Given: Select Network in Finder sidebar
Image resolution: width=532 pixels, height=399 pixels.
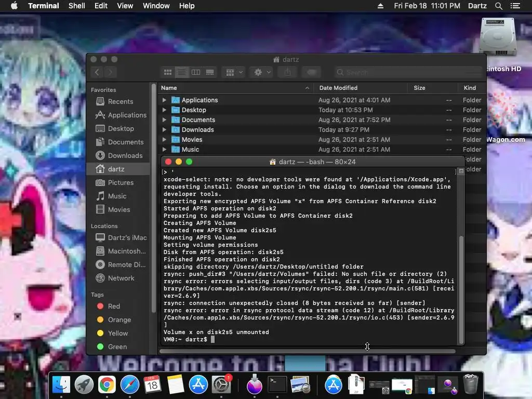Looking at the screenshot, I should 118,278.
